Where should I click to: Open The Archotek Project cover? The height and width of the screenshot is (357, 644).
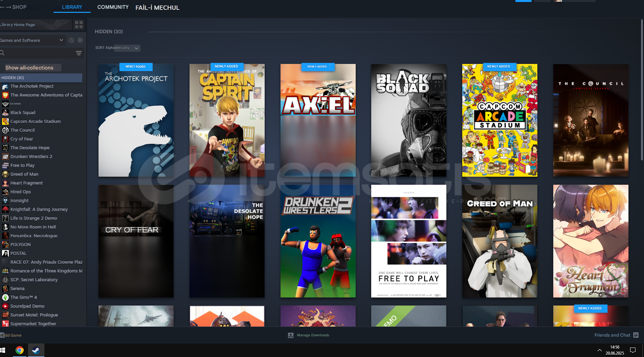tap(136, 120)
